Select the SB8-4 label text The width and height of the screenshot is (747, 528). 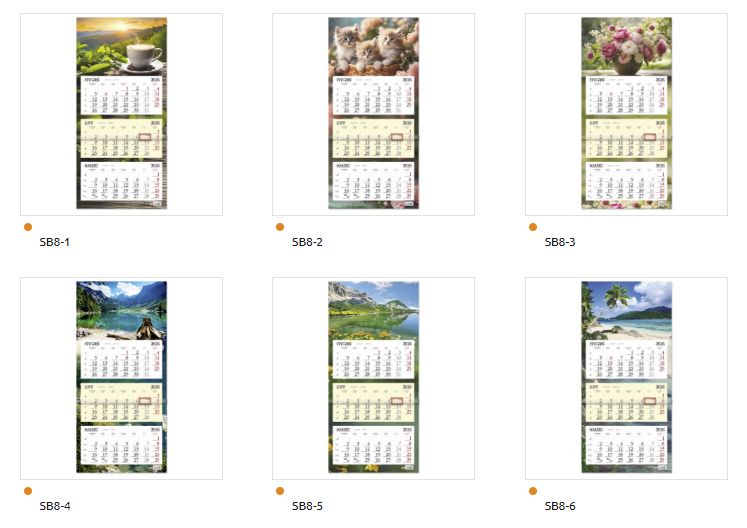coord(55,506)
